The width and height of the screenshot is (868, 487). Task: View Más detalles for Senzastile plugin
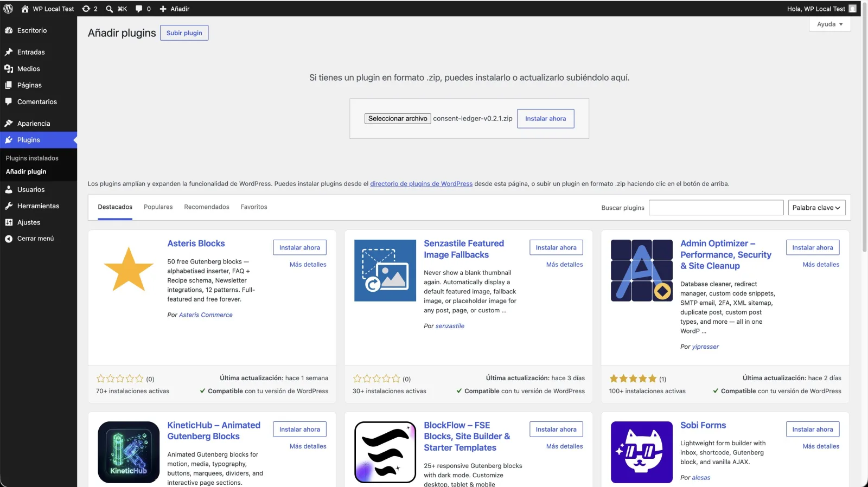[x=564, y=265]
